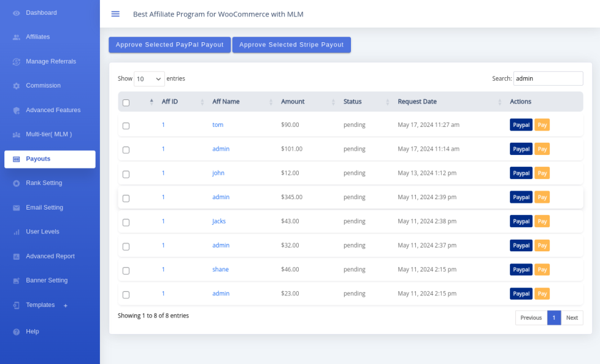Screen dimensions: 600x364
Task: Toggle the select-all checkbox in table header
Action: pyautogui.click(x=126, y=102)
